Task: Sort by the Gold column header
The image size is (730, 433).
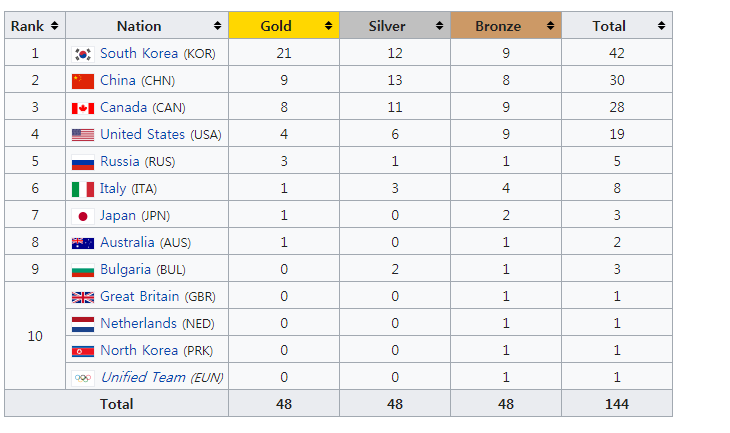Action: coord(283,26)
